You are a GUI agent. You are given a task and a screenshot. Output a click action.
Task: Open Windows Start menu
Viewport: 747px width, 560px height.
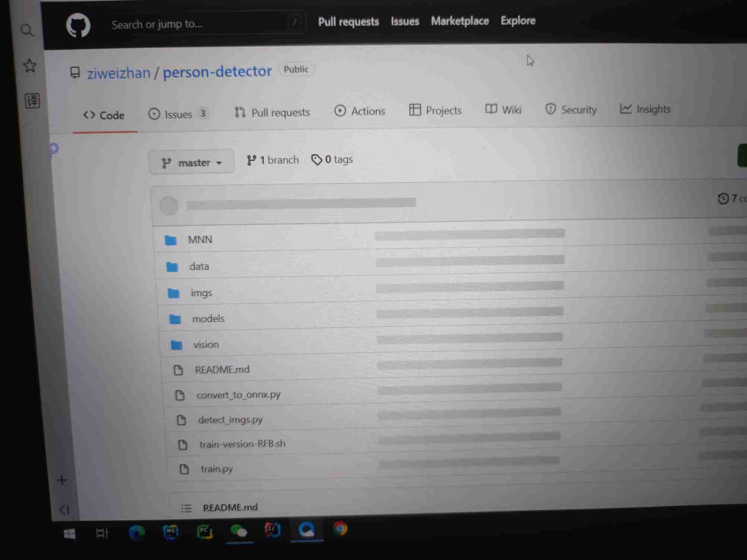[x=70, y=534]
